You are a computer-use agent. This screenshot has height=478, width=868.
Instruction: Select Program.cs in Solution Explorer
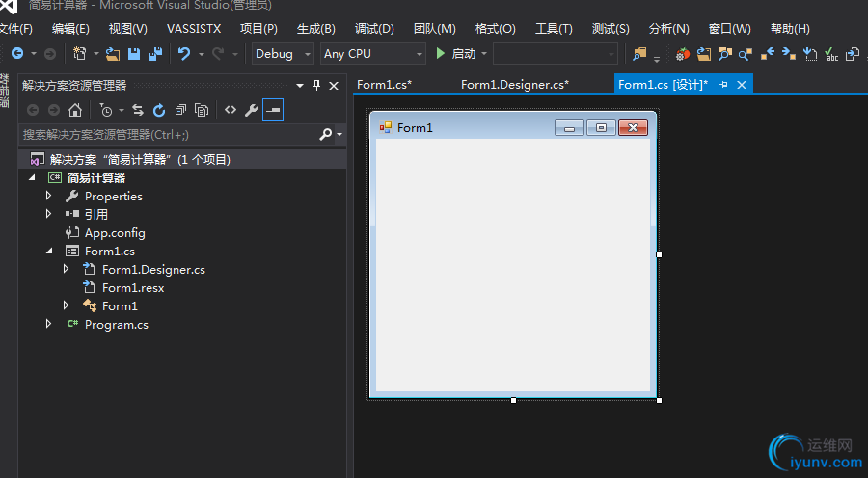click(x=117, y=324)
